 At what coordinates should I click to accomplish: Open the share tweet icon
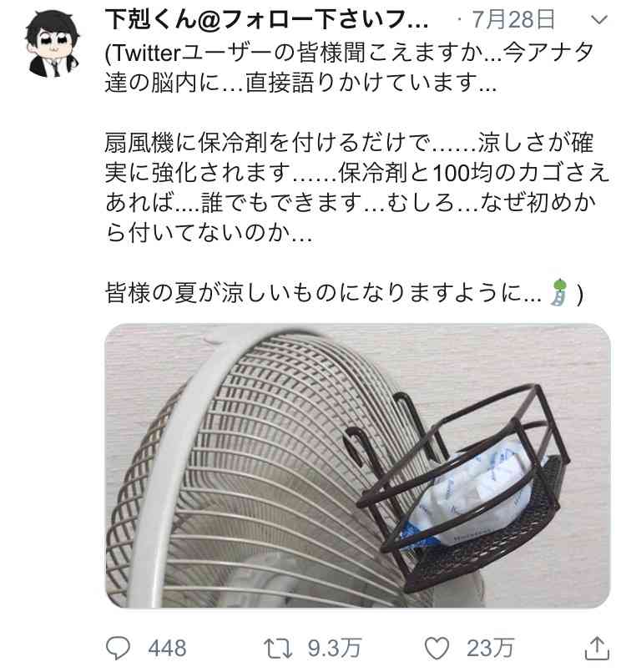[597, 648]
